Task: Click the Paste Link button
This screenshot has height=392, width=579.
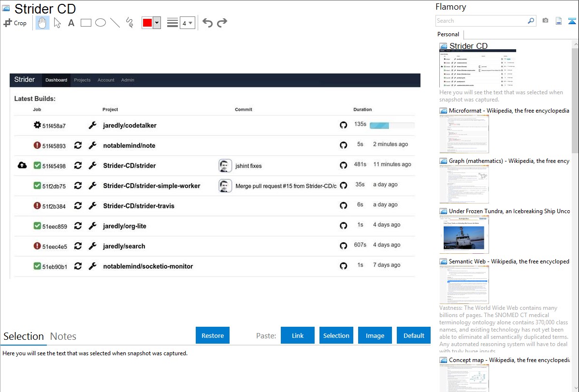Action: click(x=298, y=335)
